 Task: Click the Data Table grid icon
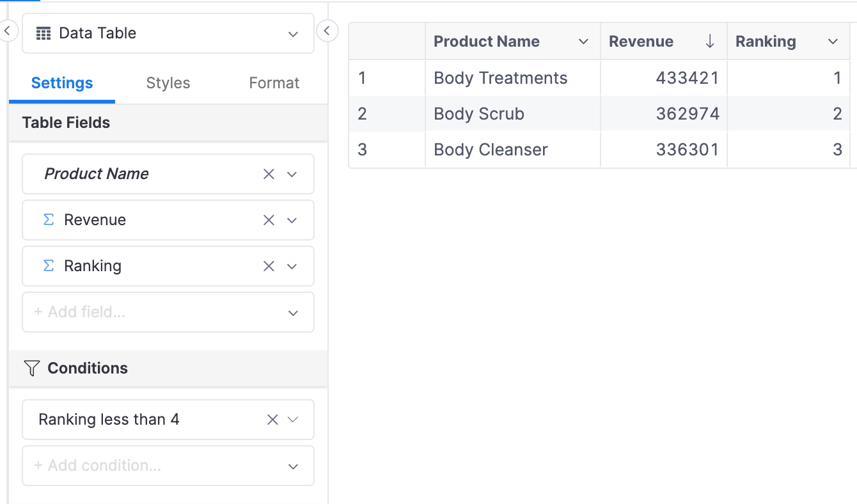(43, 34)
